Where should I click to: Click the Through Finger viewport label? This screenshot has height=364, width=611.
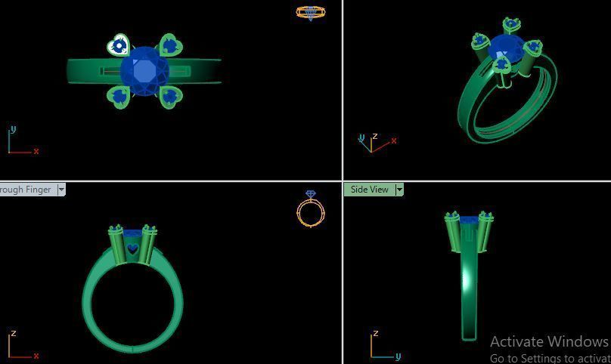(25, 190)
